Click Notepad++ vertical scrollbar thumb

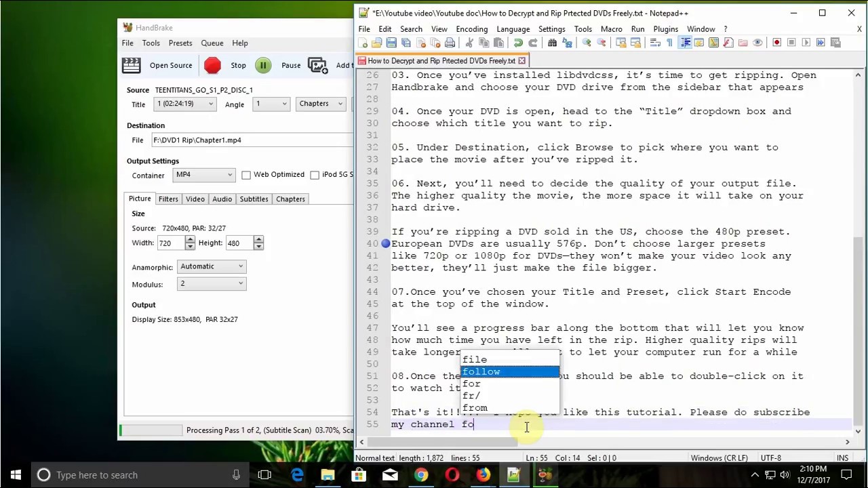pyautogui.click(x=858, y=330)
